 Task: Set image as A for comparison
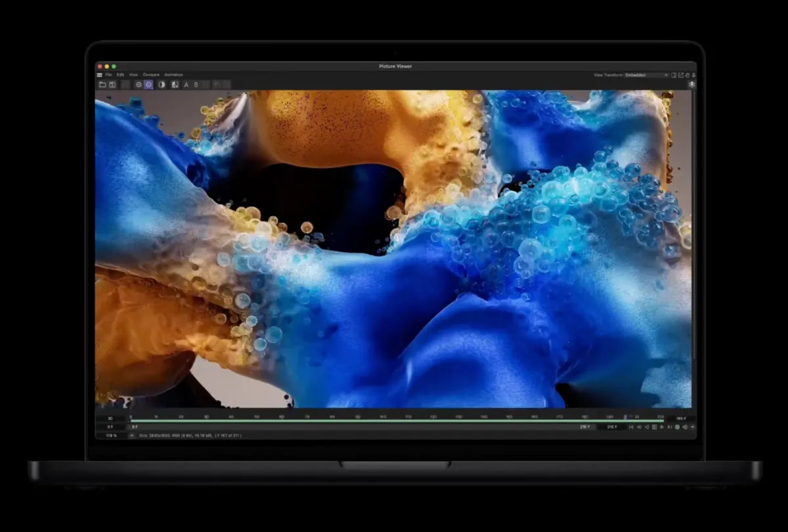(186, 85)
